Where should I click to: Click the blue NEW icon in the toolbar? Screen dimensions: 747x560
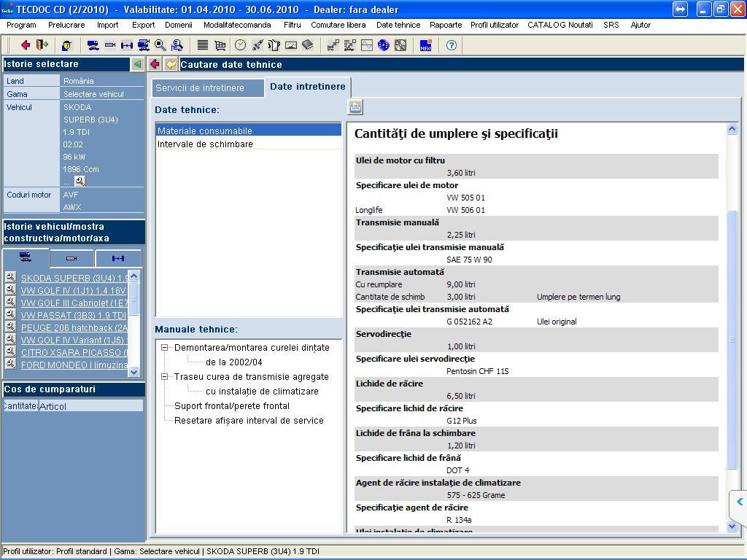coord(425,45)
